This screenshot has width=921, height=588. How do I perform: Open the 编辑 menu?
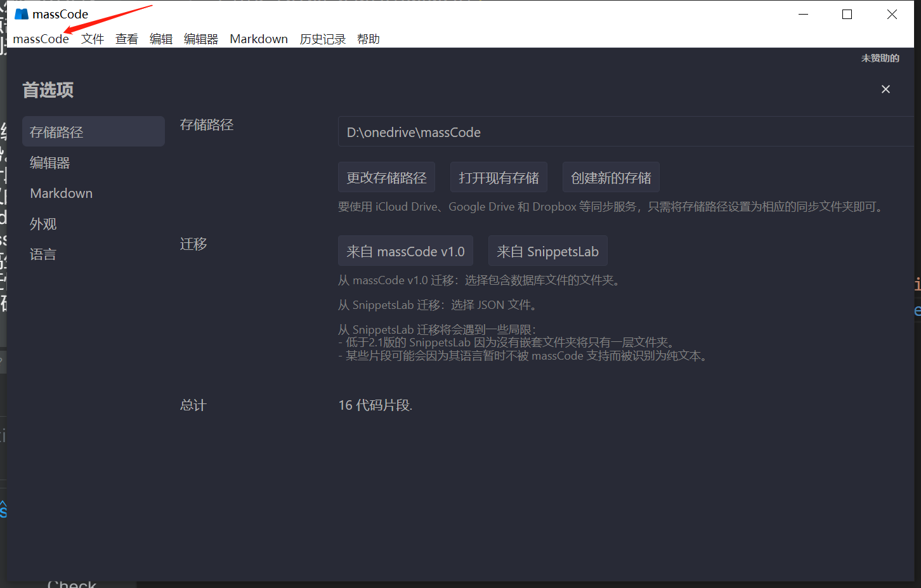coord(161,39)
